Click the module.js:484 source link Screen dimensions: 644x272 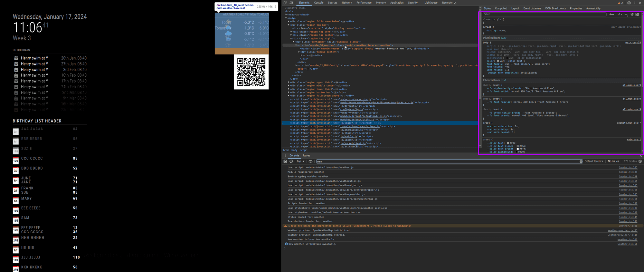628,172
